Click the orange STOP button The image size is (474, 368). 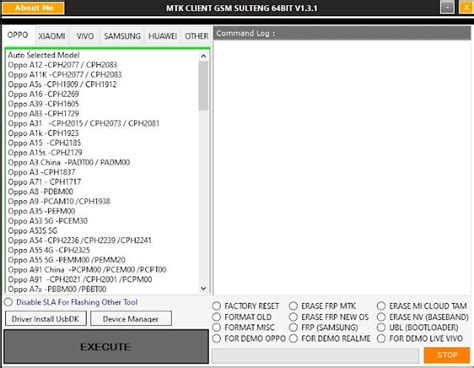pyautogui.click(x=447, y=355)
